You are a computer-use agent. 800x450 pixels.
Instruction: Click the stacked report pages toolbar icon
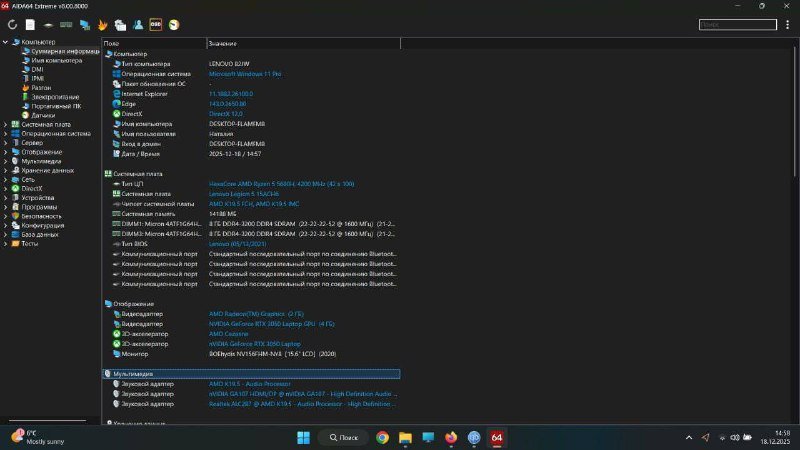120,24
